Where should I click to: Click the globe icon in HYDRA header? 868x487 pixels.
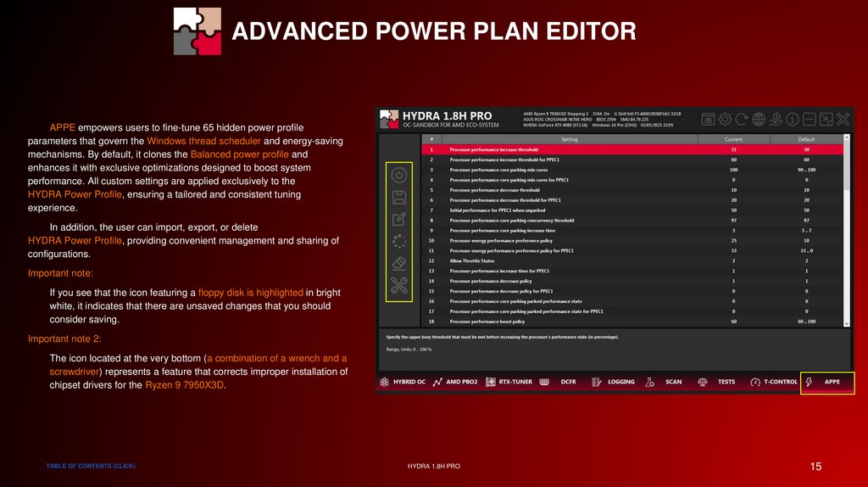point(759,119)
